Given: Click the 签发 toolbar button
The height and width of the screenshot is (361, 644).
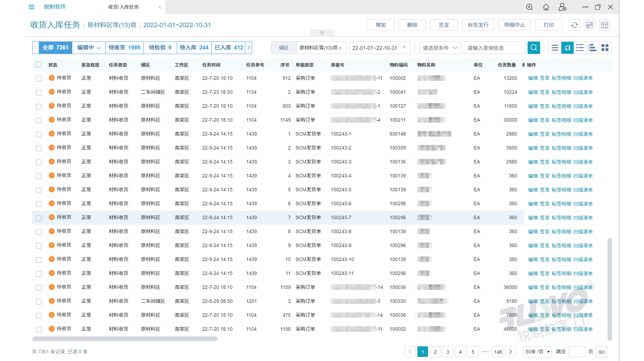Looking at the screenshot, I should (444, 25).
